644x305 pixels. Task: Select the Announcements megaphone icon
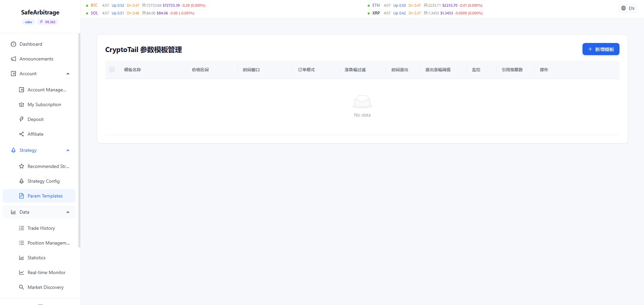[13, 59]
